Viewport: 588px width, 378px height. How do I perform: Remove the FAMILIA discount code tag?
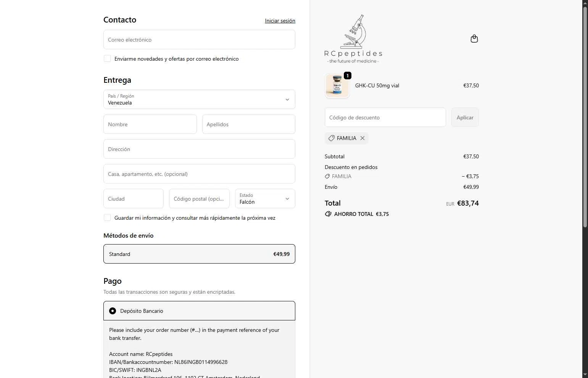point(362,138)
